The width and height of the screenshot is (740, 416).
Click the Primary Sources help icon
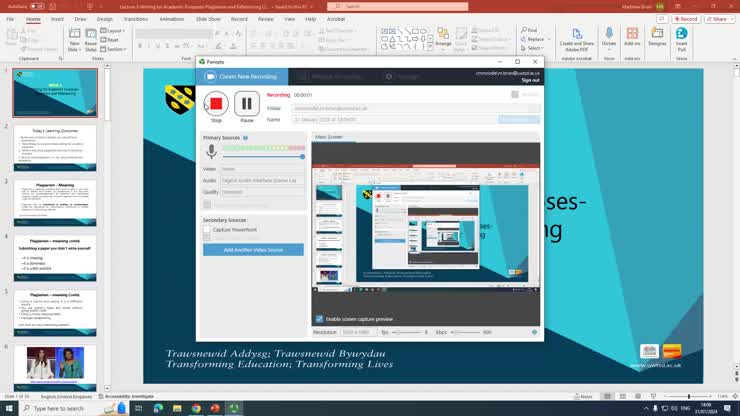pos(246,137)
